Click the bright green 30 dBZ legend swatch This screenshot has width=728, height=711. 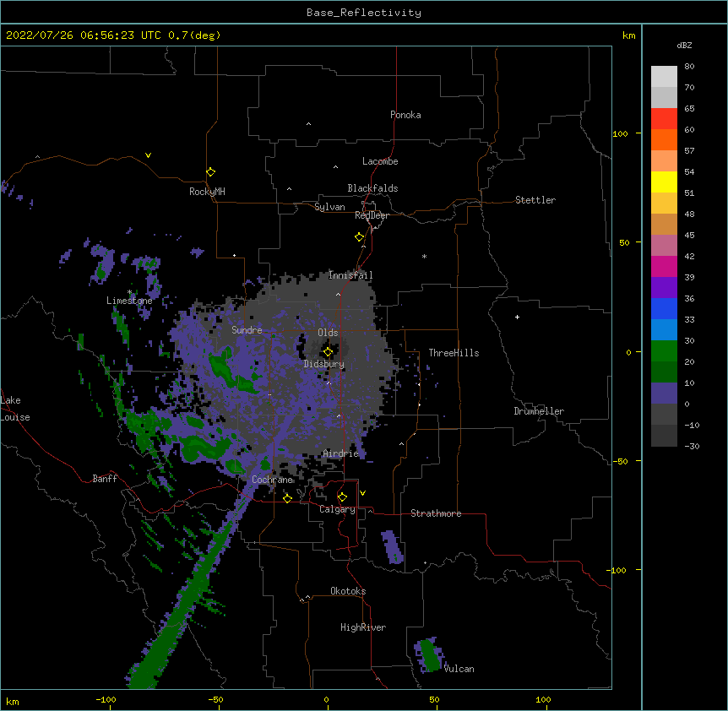pos(664,351)
